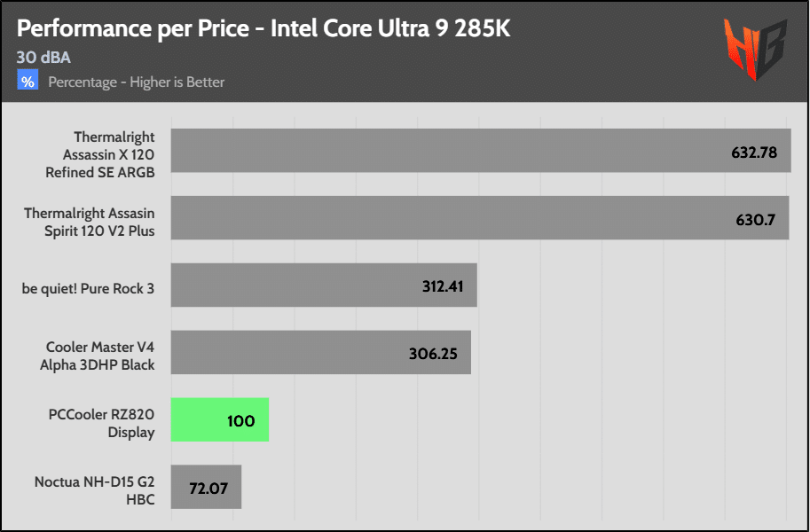Click the 'Percentage - Higher is Better' legend text
Image resolution: width=810 pixels, height=532 pixels.
click(136, 82)
